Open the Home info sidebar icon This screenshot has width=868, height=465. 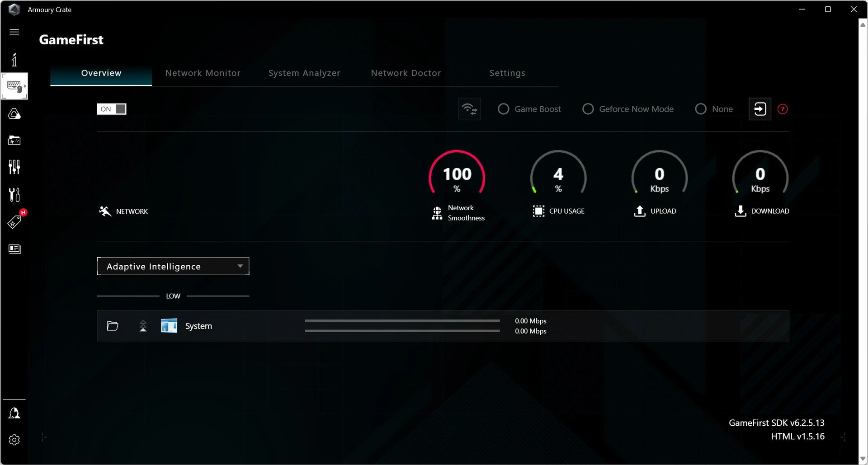click(14, 59)
